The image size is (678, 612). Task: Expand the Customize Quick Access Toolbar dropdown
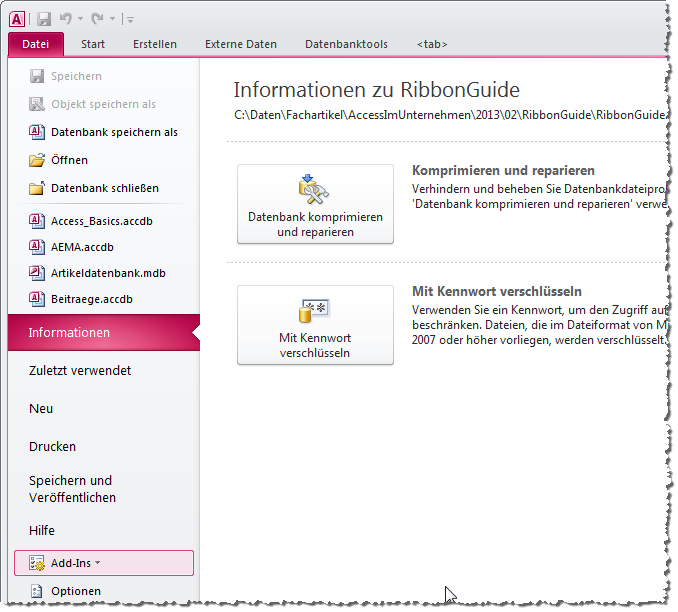coord(131,19)
